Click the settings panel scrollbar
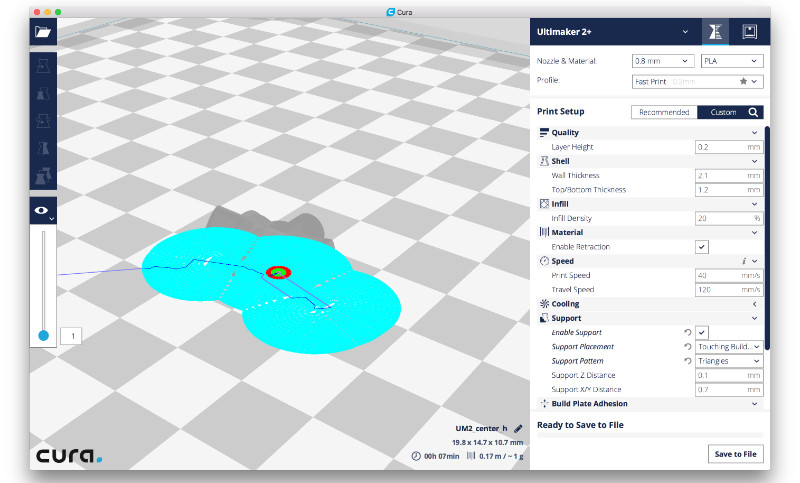Image resolution: width=800 pixels, height=483 pixels. pyautogui.click(x=767, y=238)
